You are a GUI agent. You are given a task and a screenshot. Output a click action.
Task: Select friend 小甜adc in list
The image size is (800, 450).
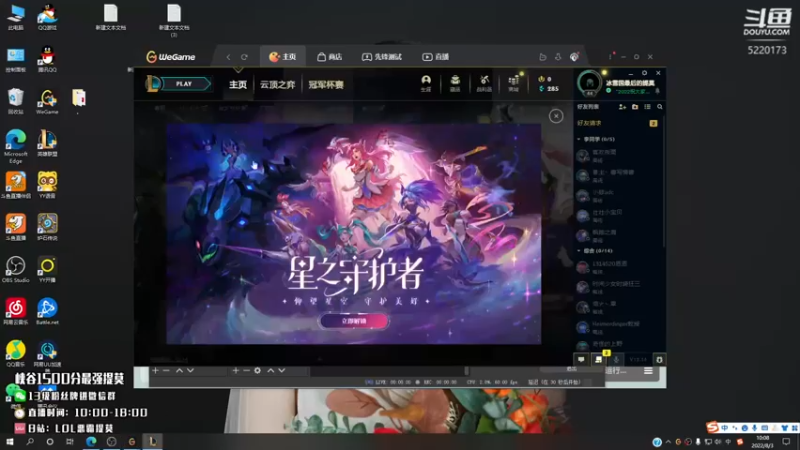[x=617, y=195]
